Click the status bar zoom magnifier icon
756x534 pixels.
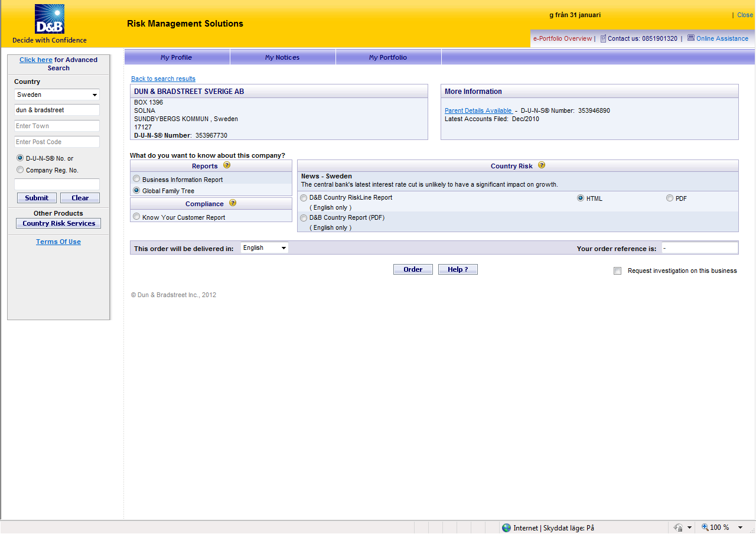tap(705, 528)
